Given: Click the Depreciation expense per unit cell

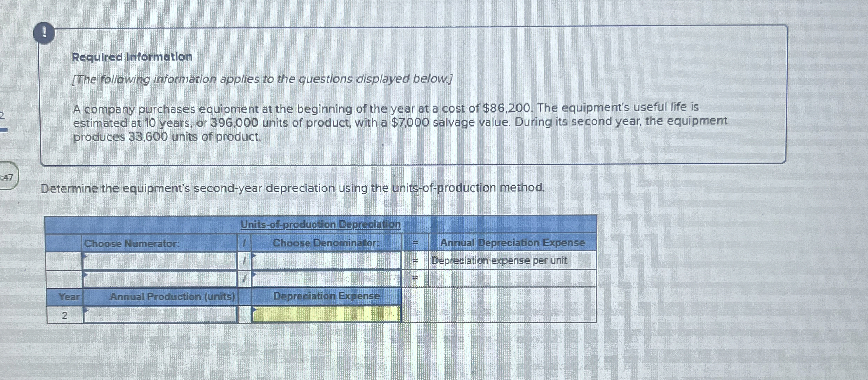Looking at the screenshot, I should pos(499,260).
